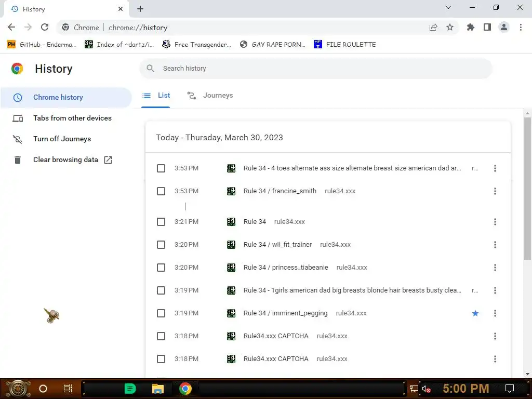The image size is (532, 399).
Task: Click the Chrome logo beside History heading
Action: 17,69
